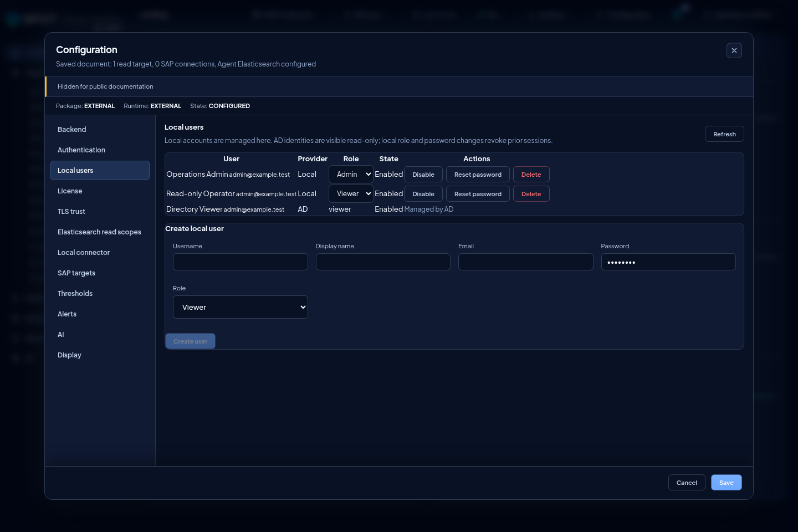The image size is (798, 532).
Task: Open Elasticsearch read scopes section
Action: pos(100,232)
